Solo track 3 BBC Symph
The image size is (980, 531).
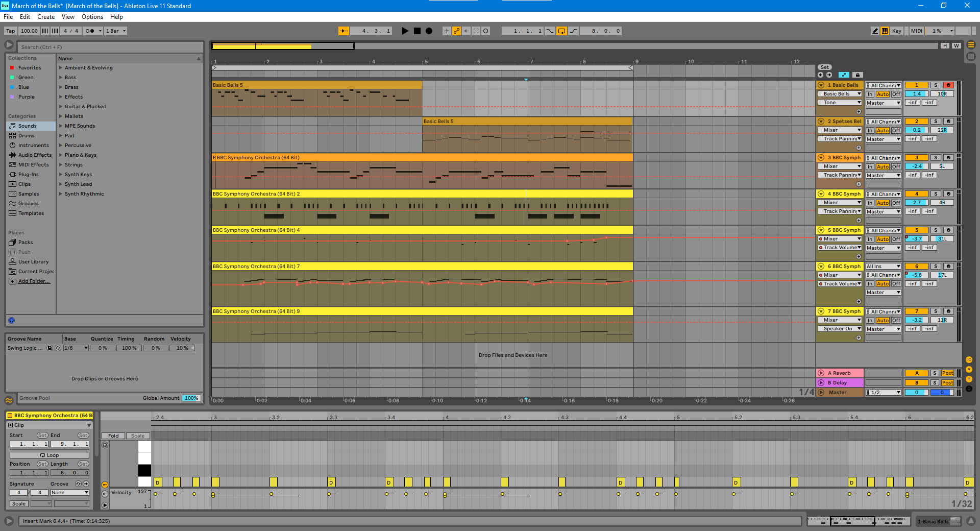point(936,158)
